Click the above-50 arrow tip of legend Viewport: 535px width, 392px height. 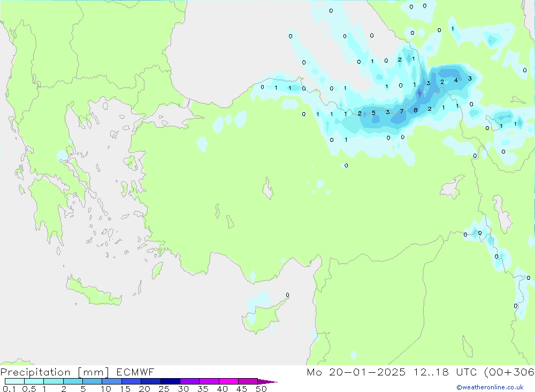267,382
